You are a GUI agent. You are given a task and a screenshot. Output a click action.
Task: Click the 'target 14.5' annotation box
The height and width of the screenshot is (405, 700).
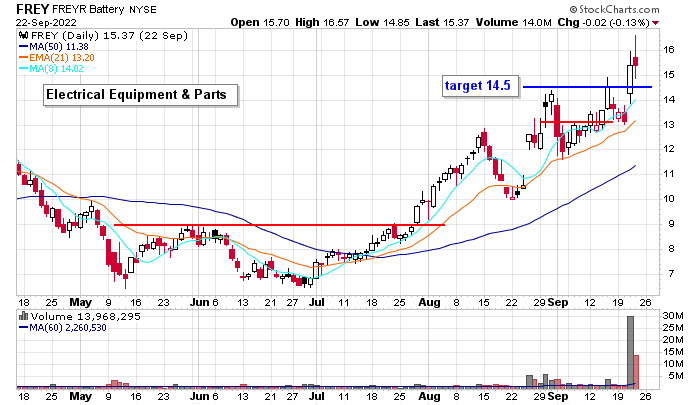point(480,85)
